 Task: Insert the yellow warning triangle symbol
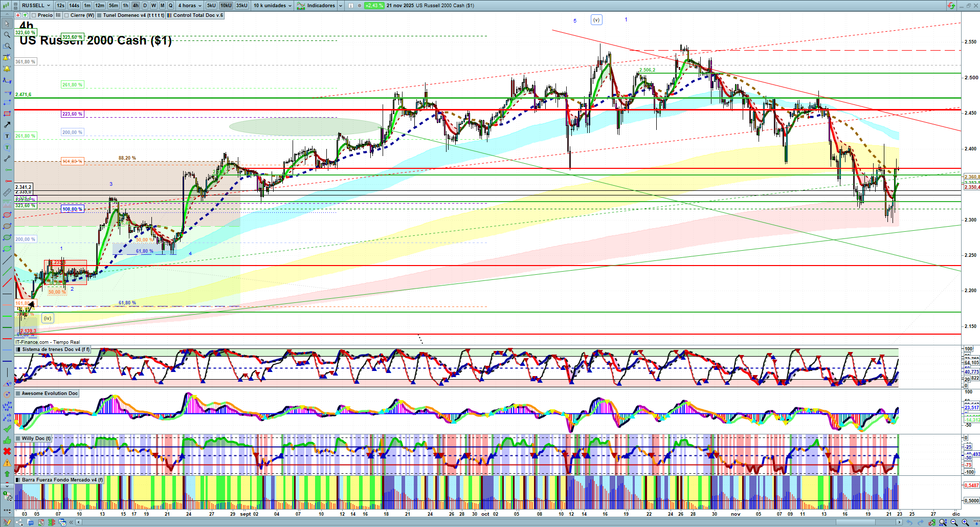point(7,463)
